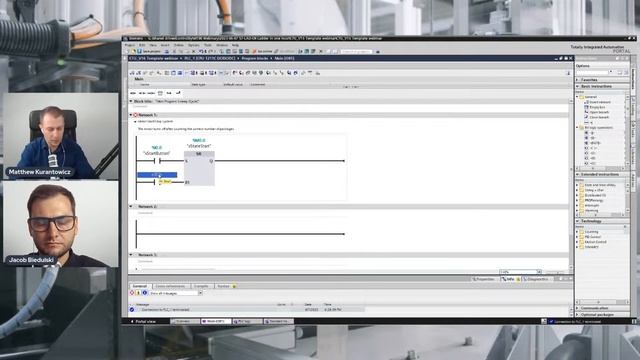Image resolution: width=640 pixels, height=360 pixels.
Task: Expand the Communication palette
Action: 578,308
